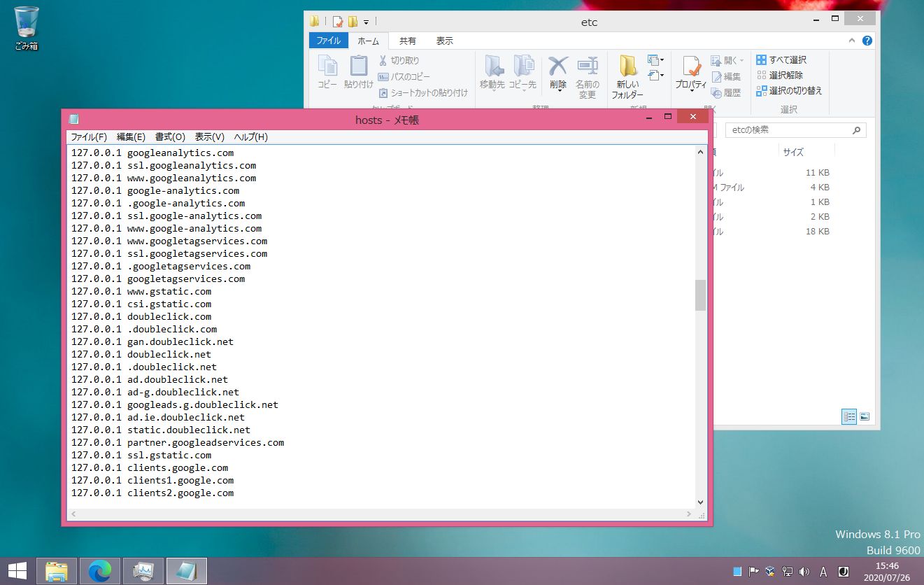Toggle the IME input mode A indicator
This screenshot has height=585, width=924.
(x=823, y=571)
